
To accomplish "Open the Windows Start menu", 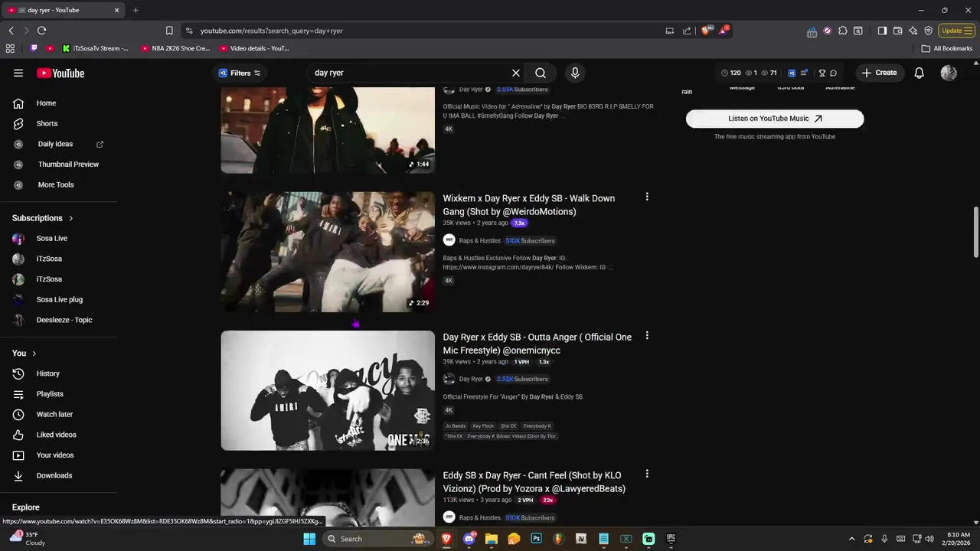I will 309,539.
